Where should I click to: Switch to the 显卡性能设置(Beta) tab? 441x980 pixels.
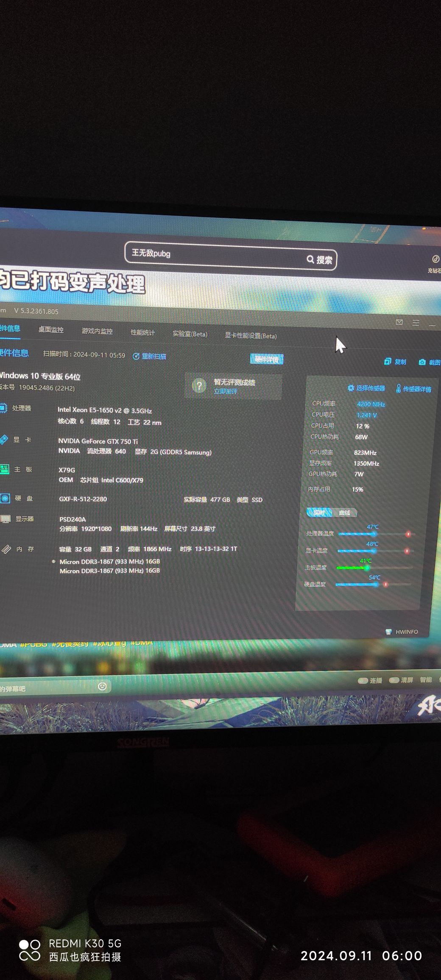click(251, 336)
